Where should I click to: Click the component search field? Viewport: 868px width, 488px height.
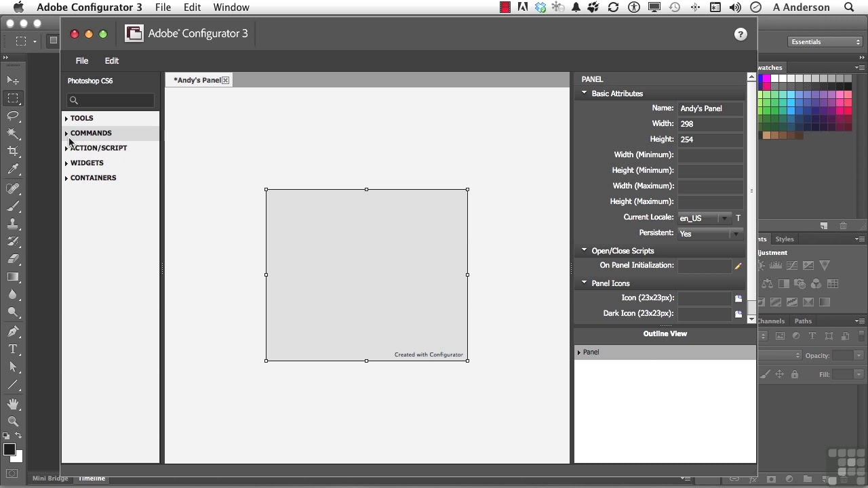[111, 100]
